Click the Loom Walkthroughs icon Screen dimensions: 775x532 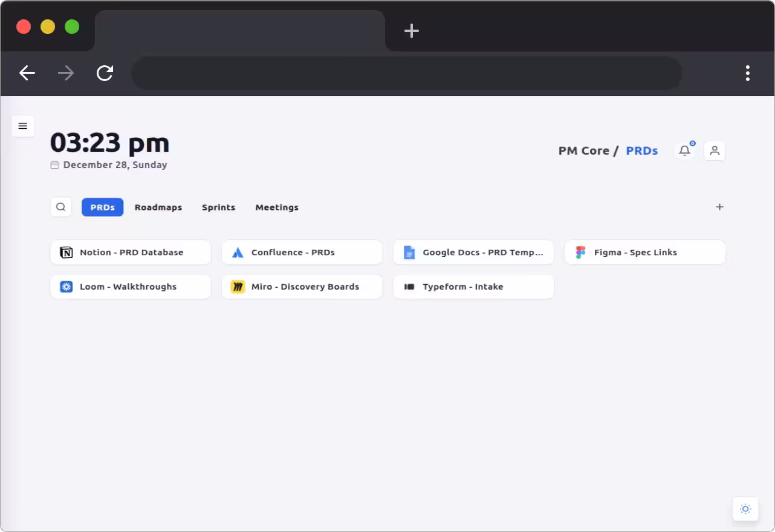click(66, 287)
